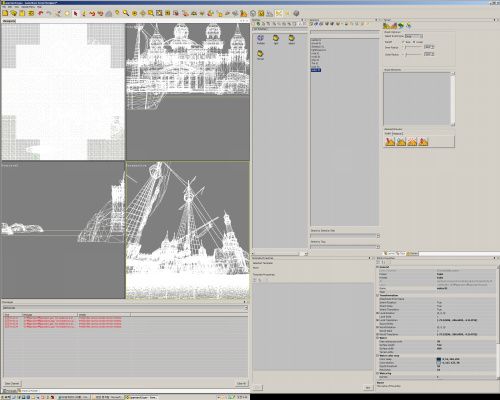The height and width of the screenshot is (400, 500).
Task: Click the brown mountain icon in terrain panel header
Action: coord(387,25)
